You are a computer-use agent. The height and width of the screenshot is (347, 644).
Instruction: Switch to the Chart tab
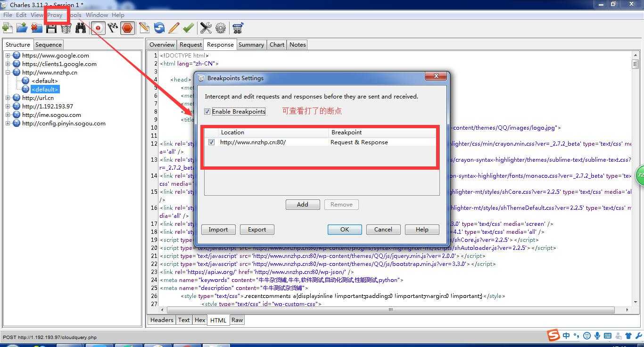tap(277, 44)
